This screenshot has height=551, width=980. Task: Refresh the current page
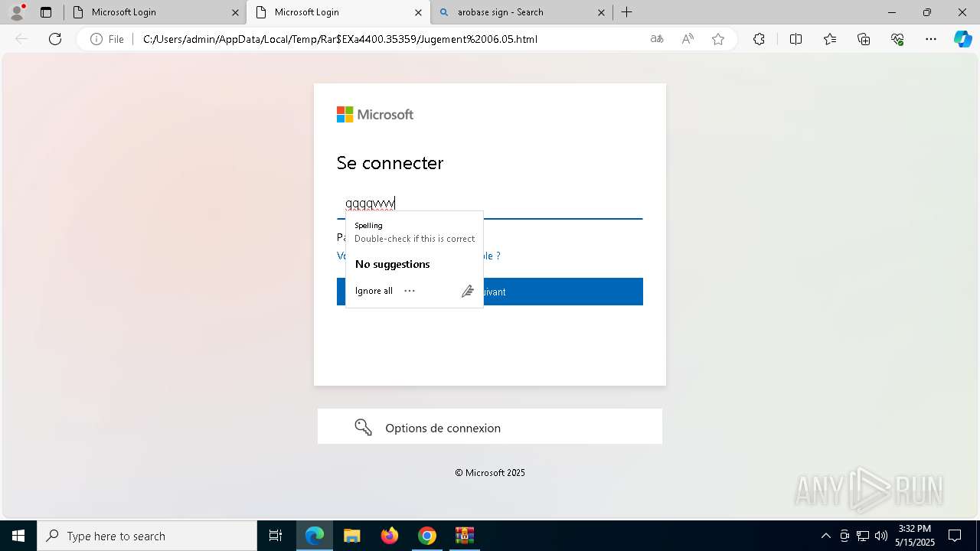(x=55, y=39)
